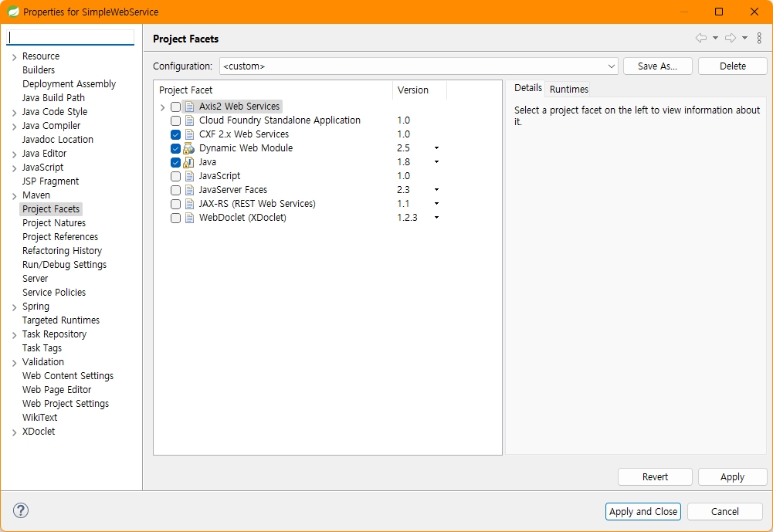
Task: Switch to the Details tab
Action: point(527,88)
